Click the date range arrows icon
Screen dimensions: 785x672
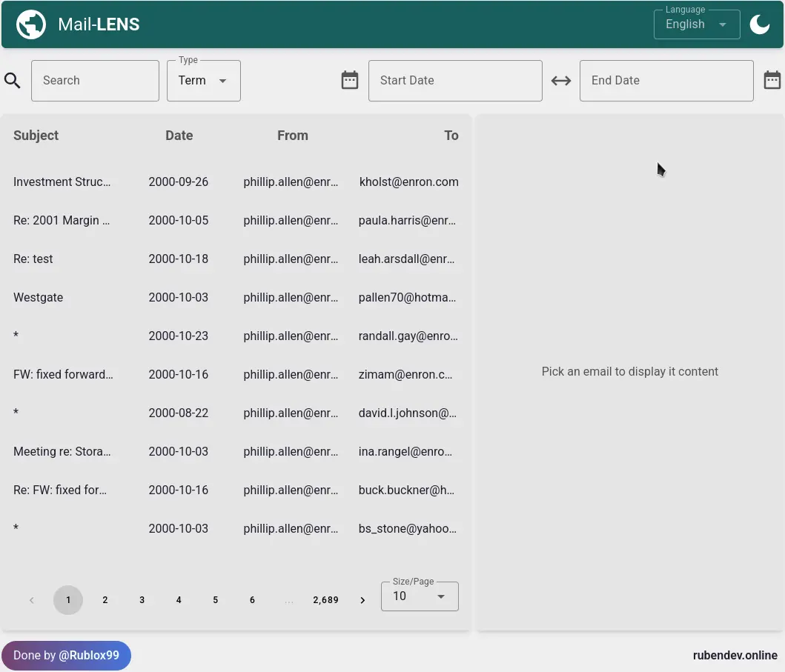[560, 81]
